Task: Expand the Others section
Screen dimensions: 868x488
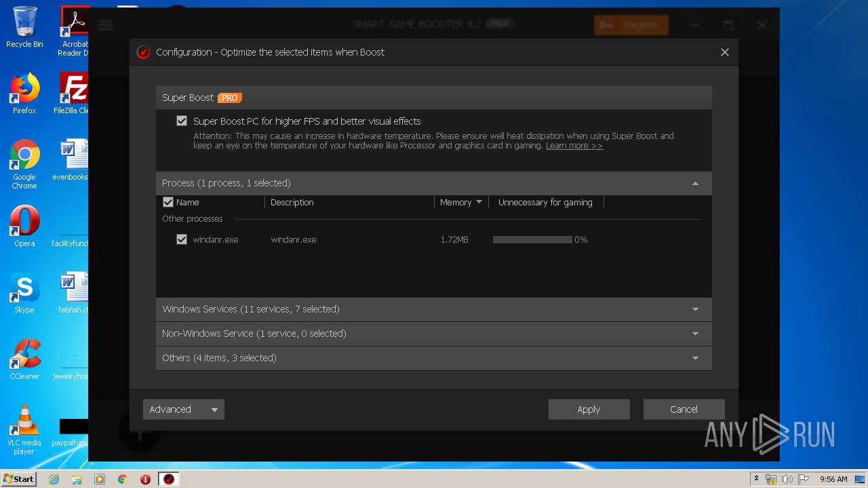Action: (x=434, y=358)
